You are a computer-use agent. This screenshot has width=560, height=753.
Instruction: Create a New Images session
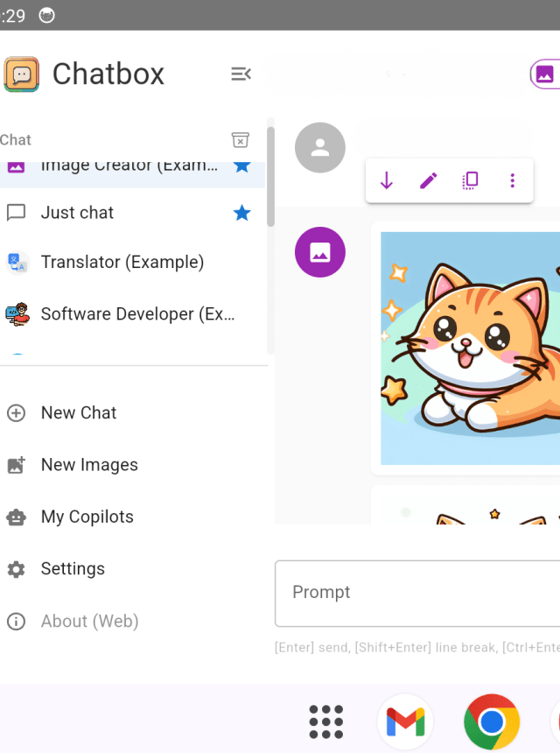[x=88, y=465]
